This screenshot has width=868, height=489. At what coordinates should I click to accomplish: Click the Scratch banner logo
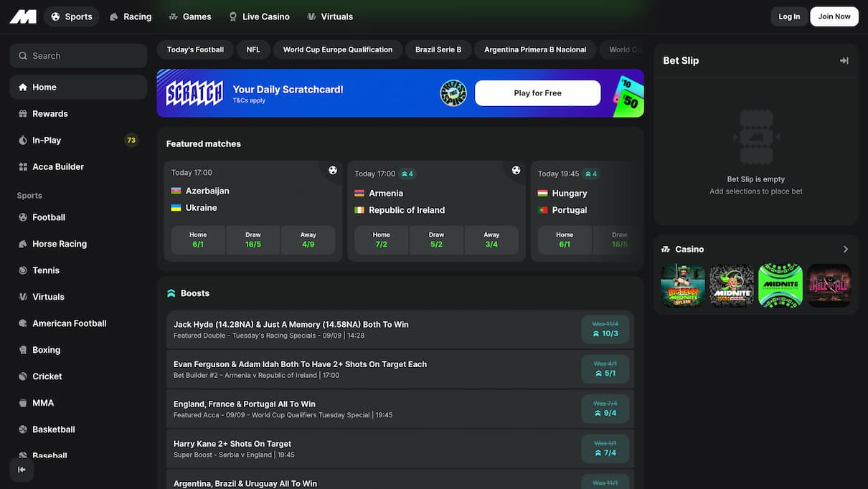pyautogui.click(x=194, y=93)
